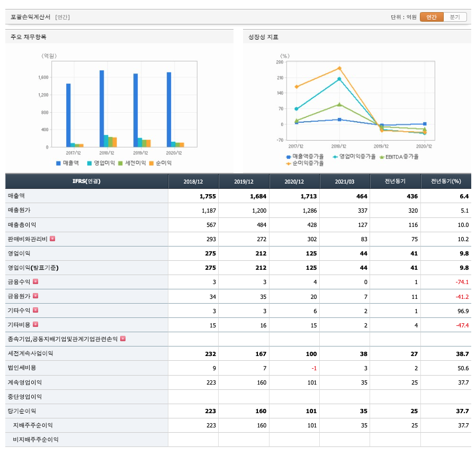476x456 pixels.
Task: Click the 2018/12 column header
Action: [x=193, y=181]
